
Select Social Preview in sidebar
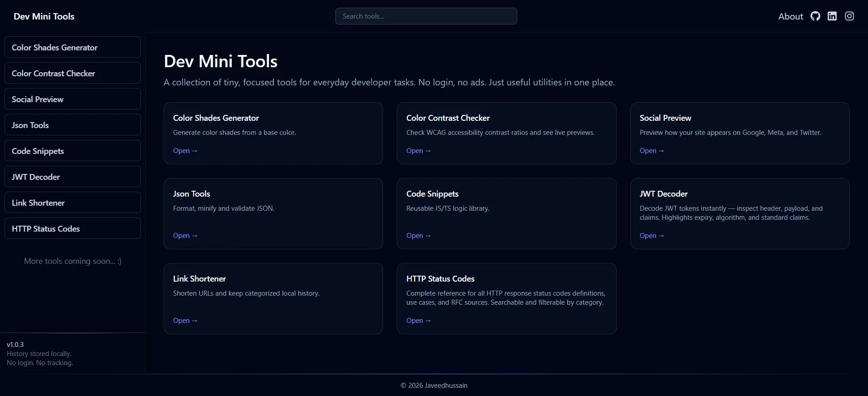tap(73, 99)
